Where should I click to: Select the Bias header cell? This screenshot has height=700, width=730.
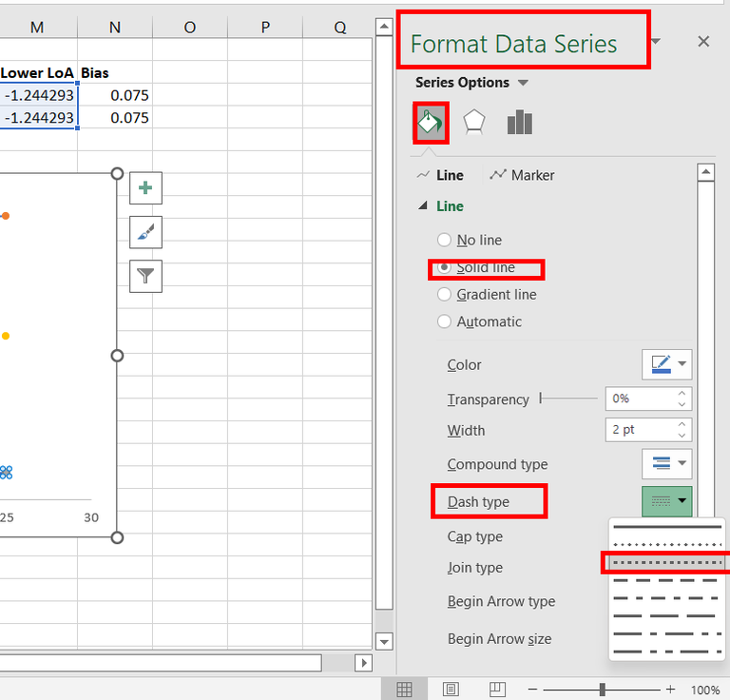tap(114, 72)
